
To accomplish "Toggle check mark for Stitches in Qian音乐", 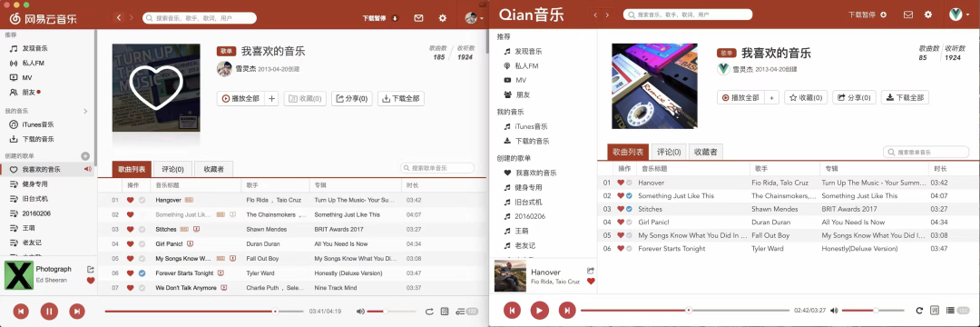I will pos(629,209).
